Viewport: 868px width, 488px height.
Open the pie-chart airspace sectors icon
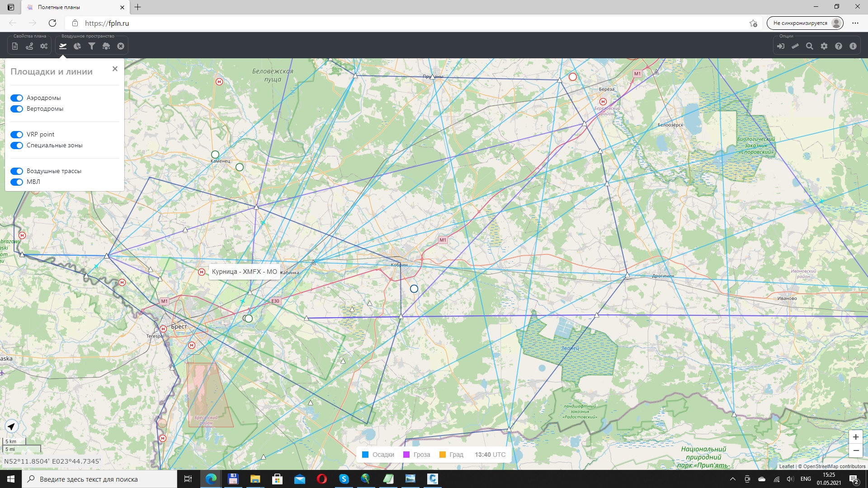[x=77, y=46]
